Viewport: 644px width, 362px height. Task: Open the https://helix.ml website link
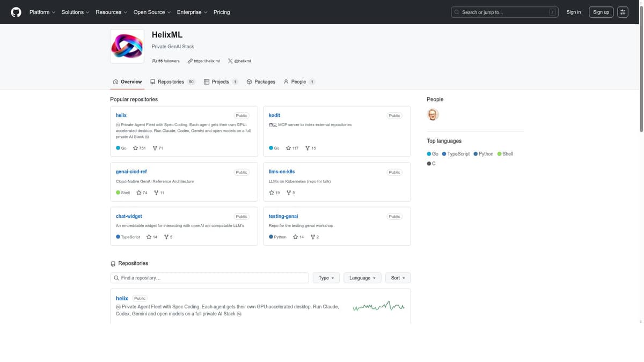204,61
